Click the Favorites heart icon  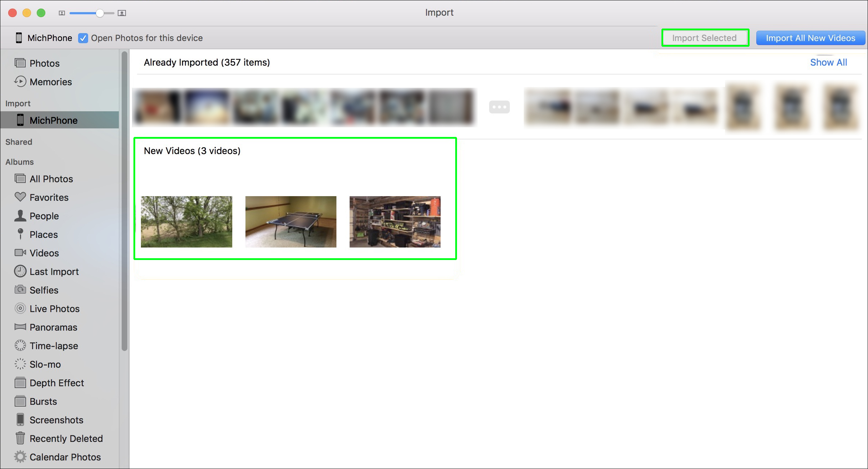pyautogui.click(x=20, y=197)
